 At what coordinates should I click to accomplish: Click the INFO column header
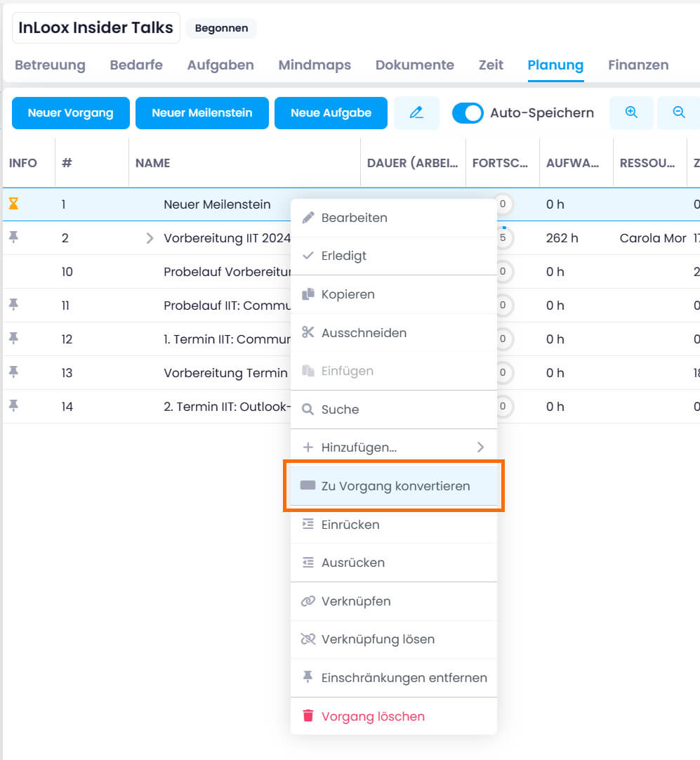29,163
